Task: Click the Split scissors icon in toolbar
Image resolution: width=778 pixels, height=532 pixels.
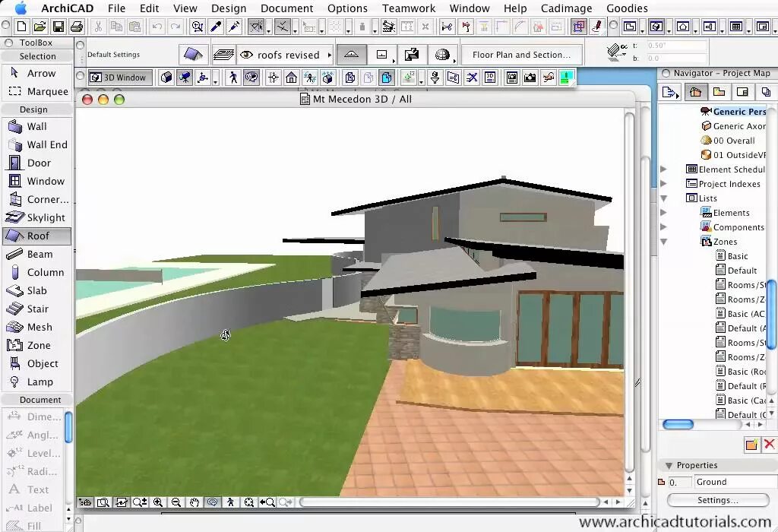Action: pyautogui.click(x=447, y=27)
